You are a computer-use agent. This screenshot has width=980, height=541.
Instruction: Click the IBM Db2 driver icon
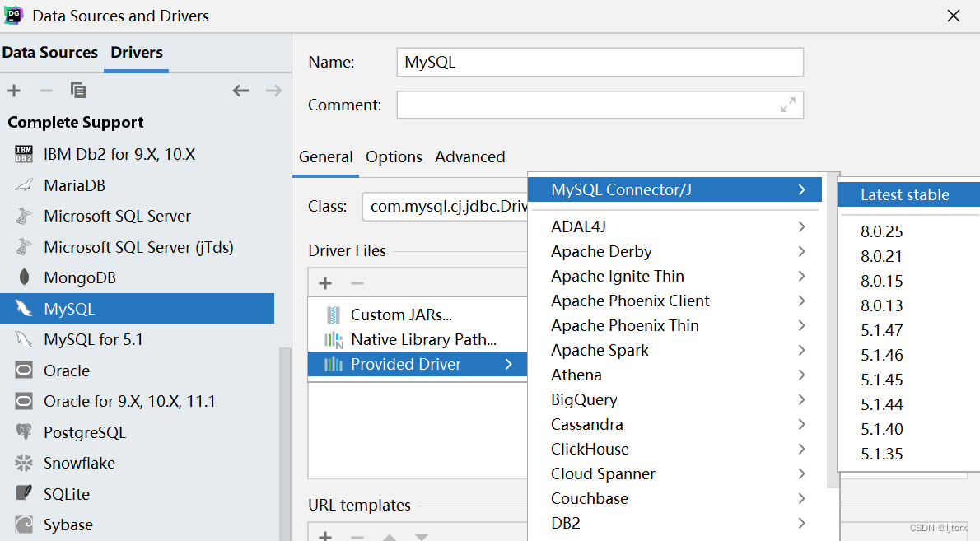coord(24,154)
